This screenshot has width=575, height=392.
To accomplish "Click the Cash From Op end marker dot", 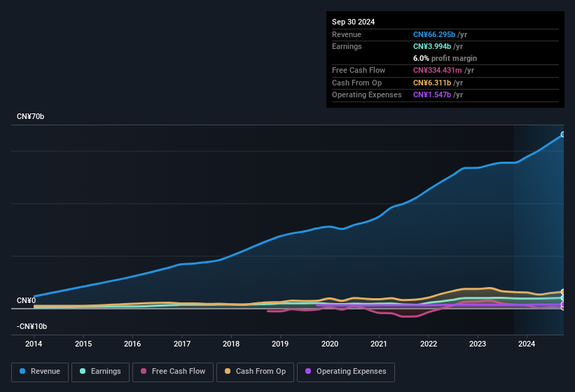I will point(563,292).
